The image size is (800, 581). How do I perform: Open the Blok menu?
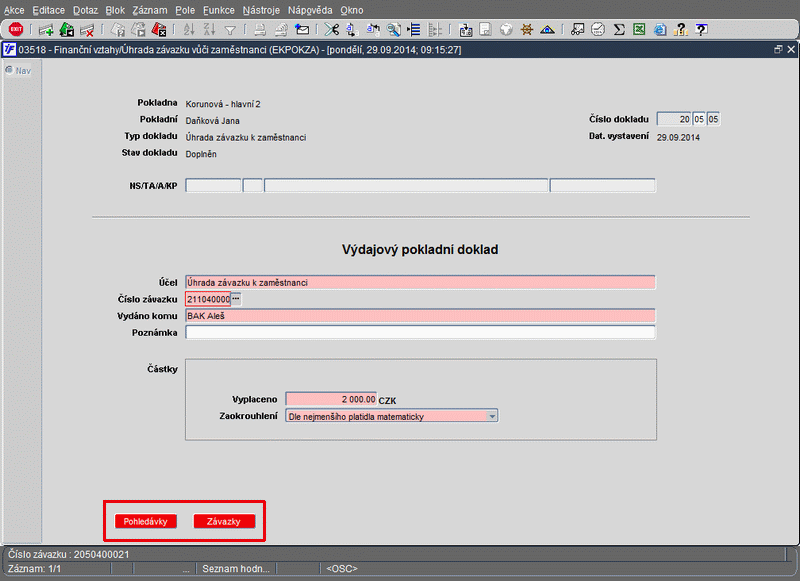click(x=115, y=10)
